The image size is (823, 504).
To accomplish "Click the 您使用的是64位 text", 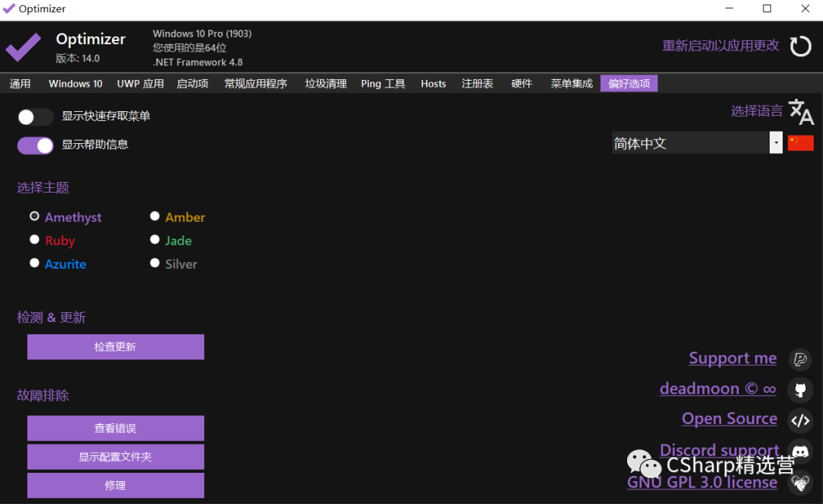I will [x=190, y=48].
